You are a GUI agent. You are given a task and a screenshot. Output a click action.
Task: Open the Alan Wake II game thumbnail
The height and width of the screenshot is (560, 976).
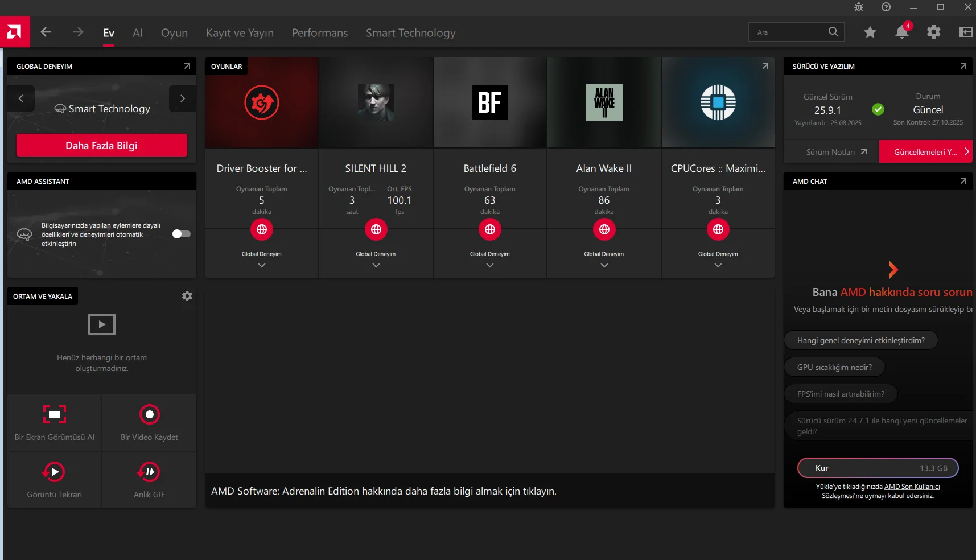point(604,102)
